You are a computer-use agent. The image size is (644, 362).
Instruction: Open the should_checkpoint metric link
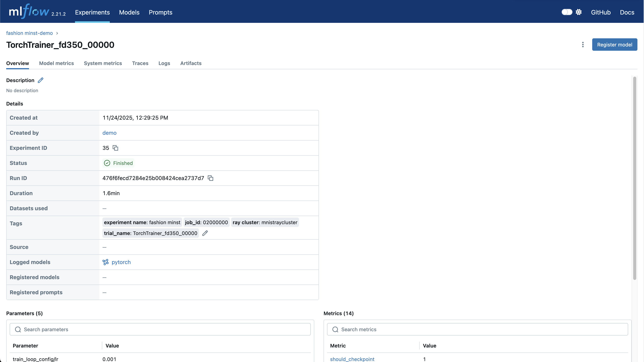[x=352, y=359]
